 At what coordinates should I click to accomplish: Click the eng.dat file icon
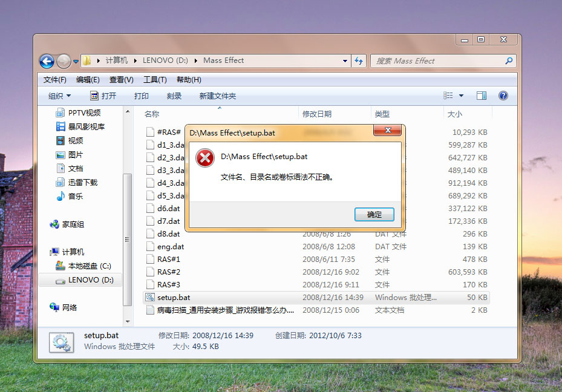(x=150, y=247)
